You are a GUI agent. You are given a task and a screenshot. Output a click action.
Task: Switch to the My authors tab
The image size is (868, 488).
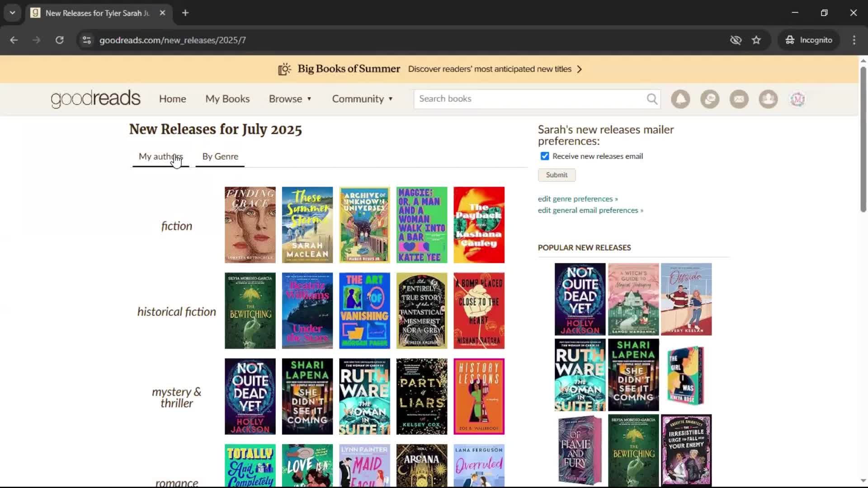coord(161,157)
